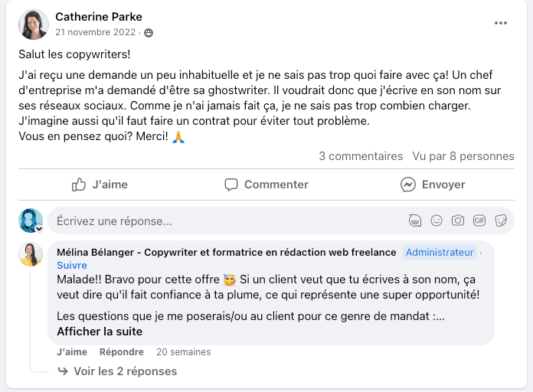Click J'aime under Mélina's comment

pyautogui.click(x=72, y=352)
